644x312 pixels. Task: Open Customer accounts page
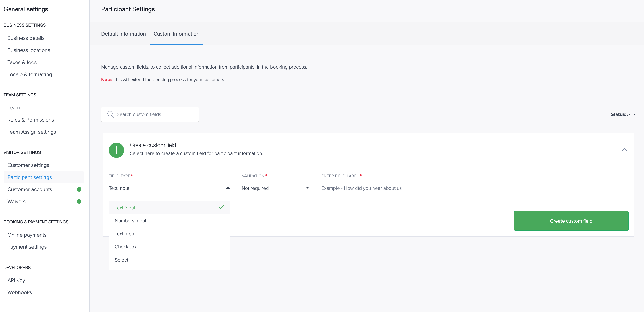click(30, 189)
